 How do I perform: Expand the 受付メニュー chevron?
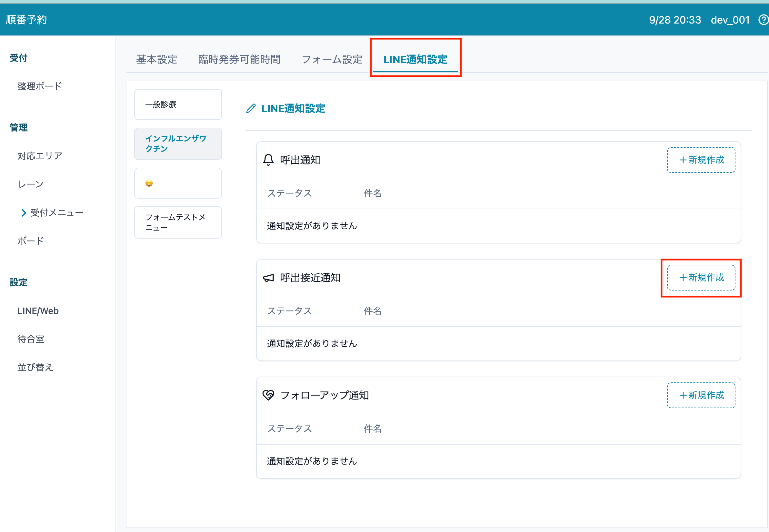tap(23, 213)
